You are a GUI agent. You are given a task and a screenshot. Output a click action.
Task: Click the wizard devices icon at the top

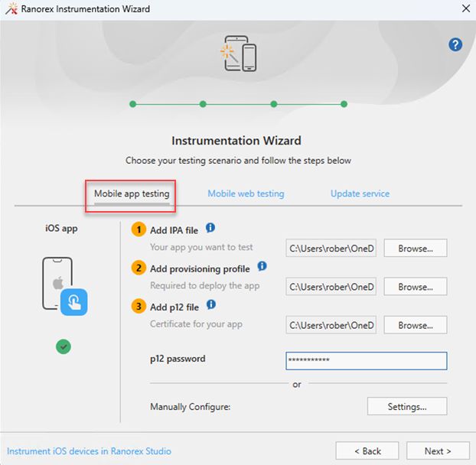[239, 54]
